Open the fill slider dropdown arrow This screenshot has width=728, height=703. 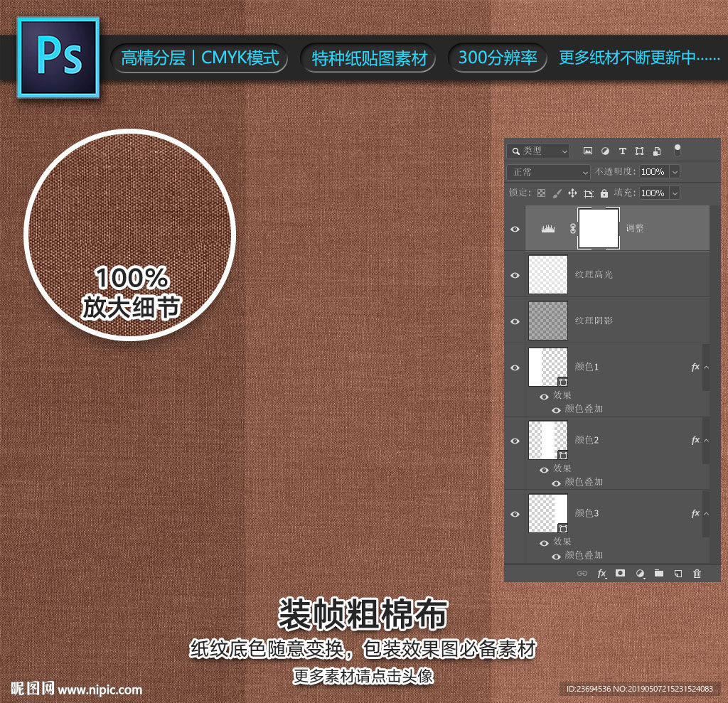pyautogui.click(x=675, y=193)
